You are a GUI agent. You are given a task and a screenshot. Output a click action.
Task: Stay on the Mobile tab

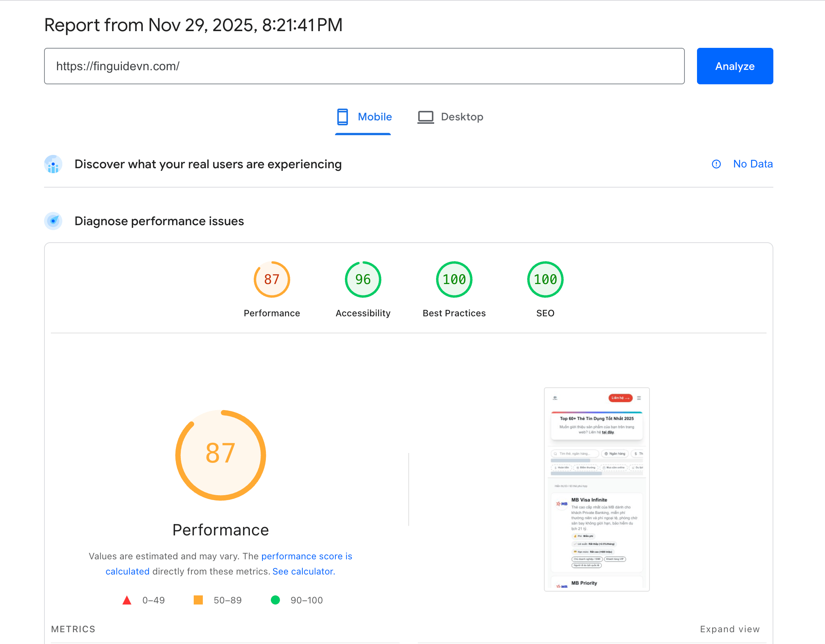tap(363, 117)
